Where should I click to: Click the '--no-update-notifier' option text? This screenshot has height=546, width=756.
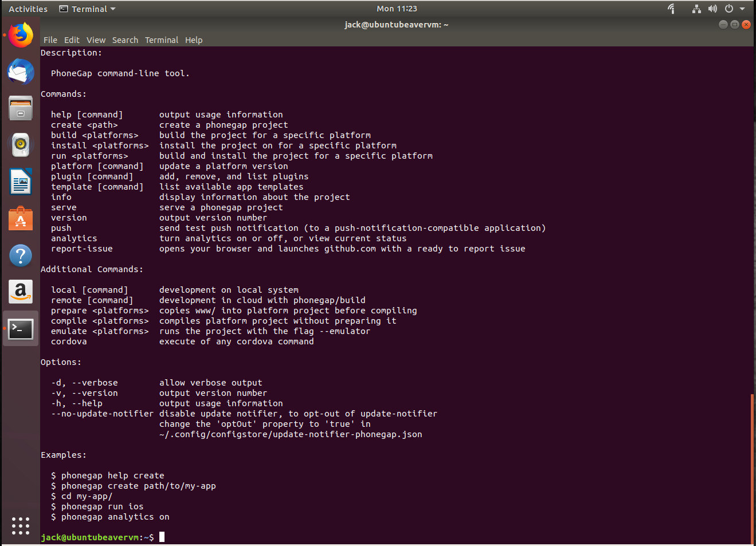click(x=102, y=414)
